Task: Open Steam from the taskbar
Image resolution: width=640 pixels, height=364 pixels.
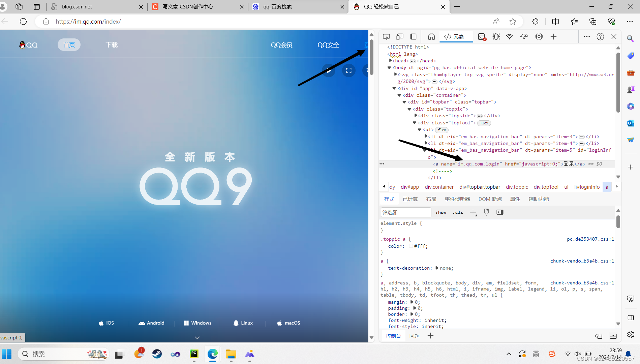Action: click(x=157, y=354)
